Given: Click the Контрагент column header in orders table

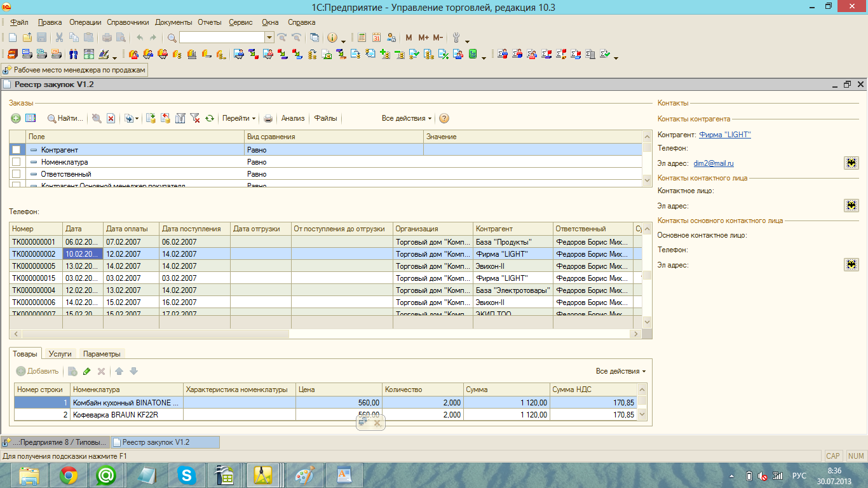Looking at the screenshot, I should [x=513, y=229].
